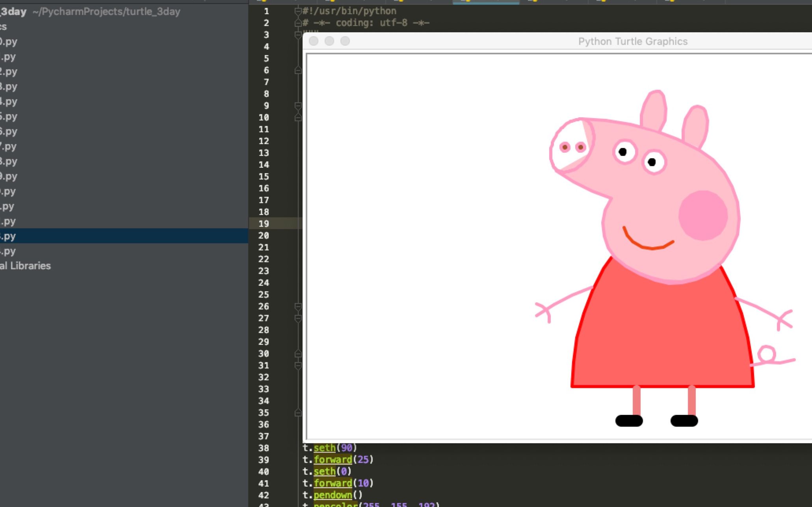Click the fold handle at line 10

pyautogui.click(x=298, y=117)
